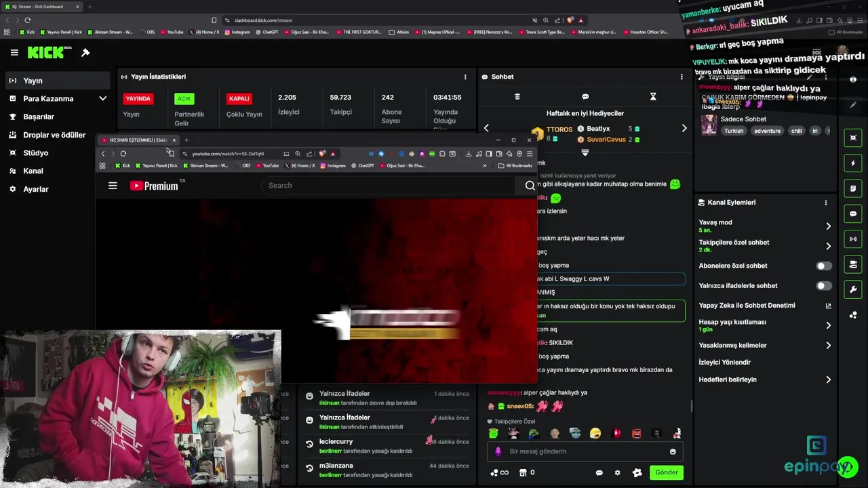Open Droplar ve ödüller sidebar item
The width and height of the screenshot is (868, 488).
pyautogui.click(x=56, y=135)
